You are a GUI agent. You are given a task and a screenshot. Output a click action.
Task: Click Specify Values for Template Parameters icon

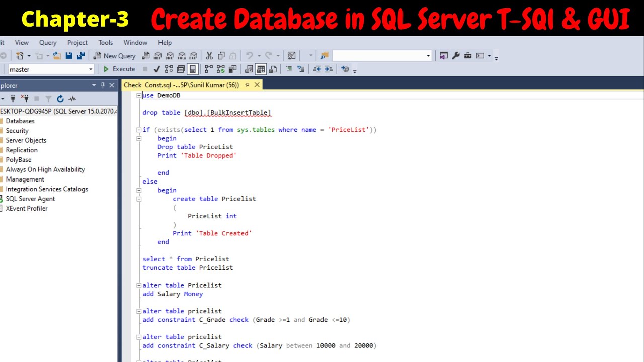coord(345,69)
